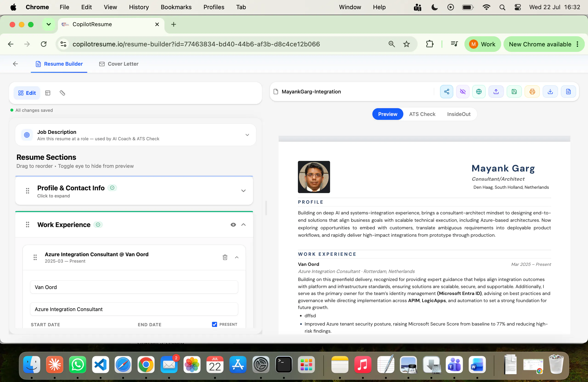Open a new Chrome tab with plus button
The image size is (588, 382).
tap(174, 24)
